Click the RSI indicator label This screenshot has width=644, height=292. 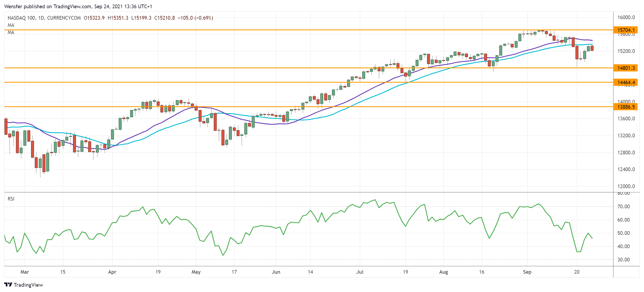pyautogui.click(x=11, y=199)
